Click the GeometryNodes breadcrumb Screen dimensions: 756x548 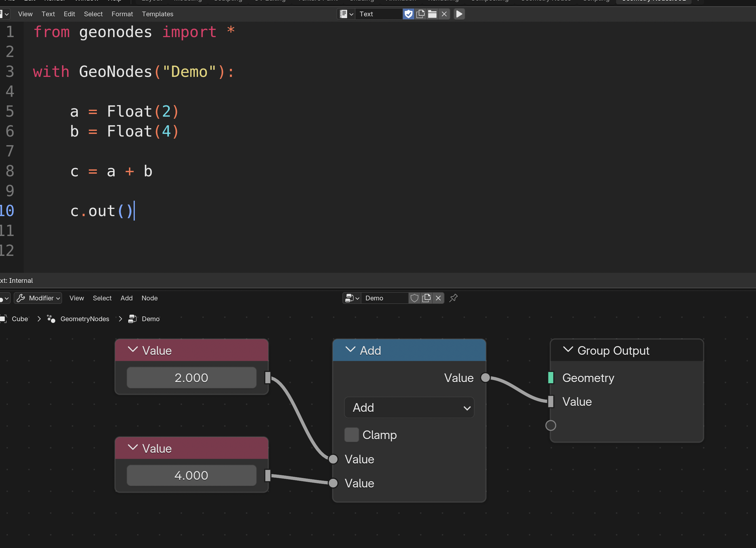[85, 319]
